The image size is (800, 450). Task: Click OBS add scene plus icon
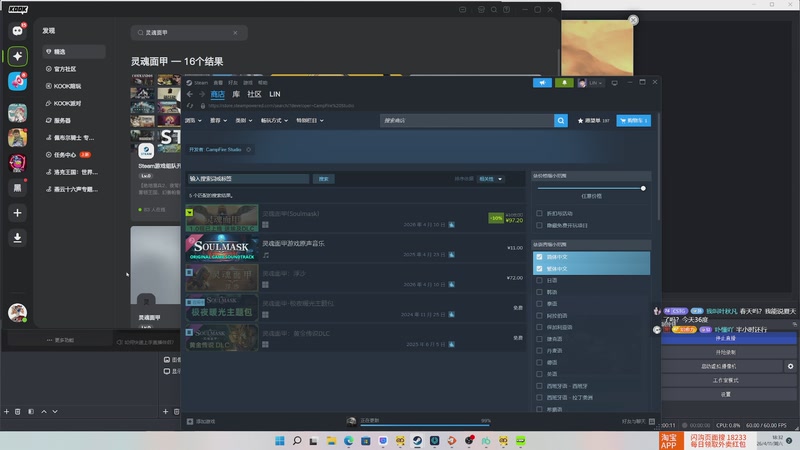point(7,411)
